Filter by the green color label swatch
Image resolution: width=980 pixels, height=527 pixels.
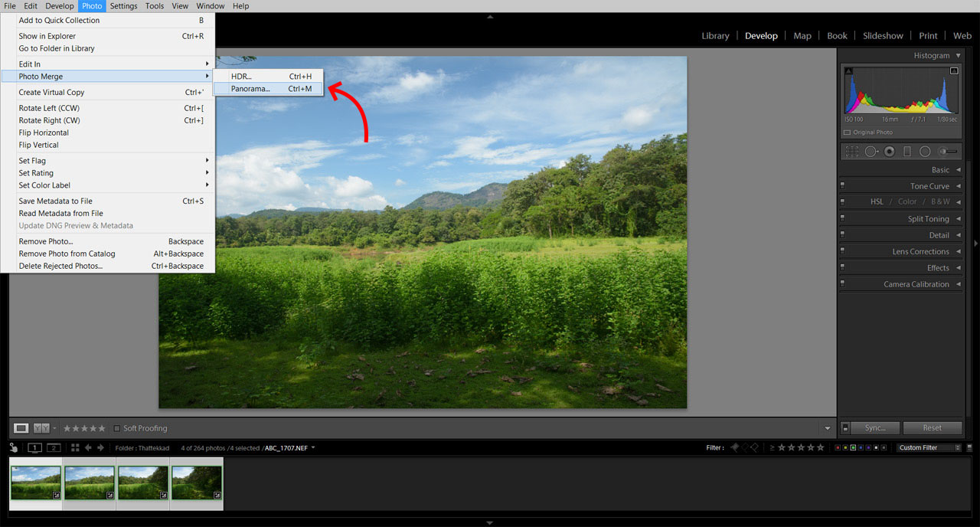854,447
